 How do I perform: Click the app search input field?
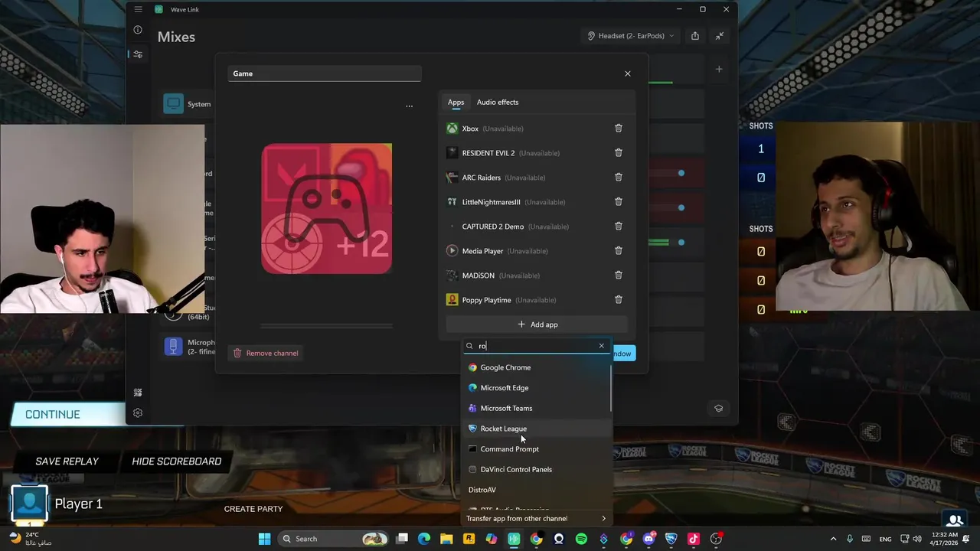[536, 346]
